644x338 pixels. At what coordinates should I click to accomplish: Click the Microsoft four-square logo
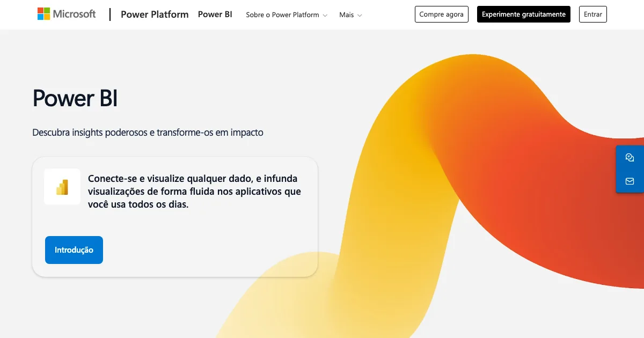click(43, 14)
